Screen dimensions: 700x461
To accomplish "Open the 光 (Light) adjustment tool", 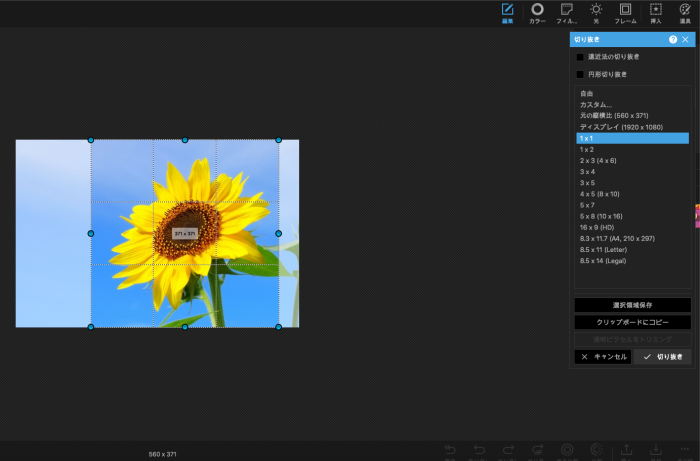I will point(596,12).
